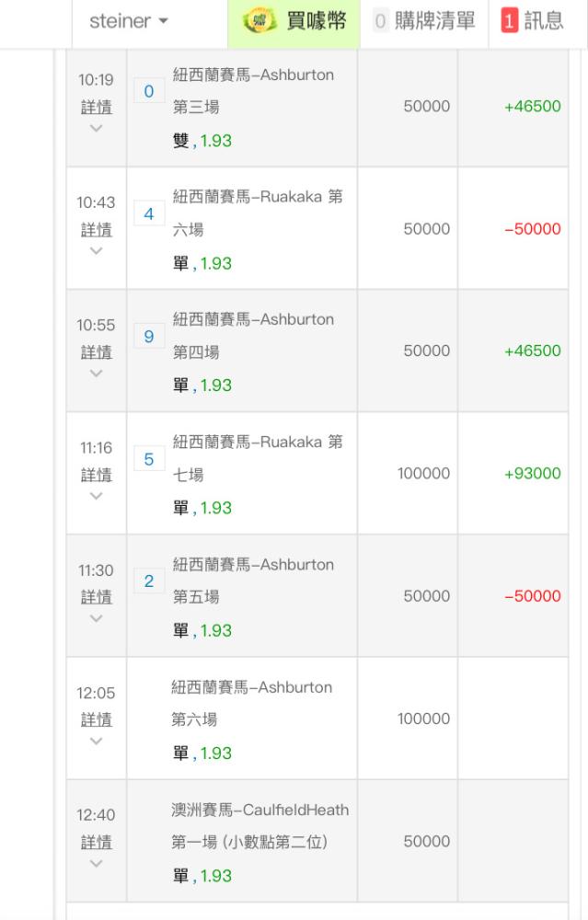
Task: Expand the chevron under the 12:40 bet
Action: (97, 863)
